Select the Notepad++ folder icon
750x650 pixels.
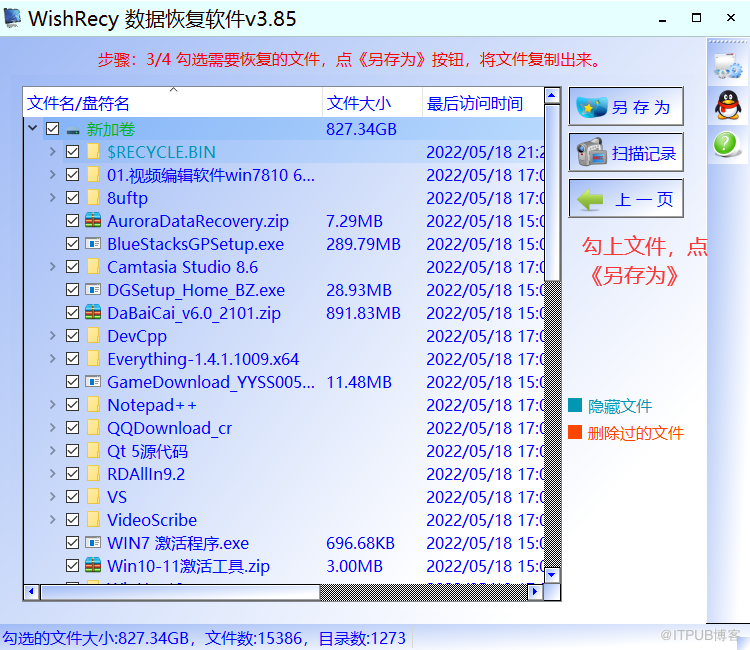93,405
